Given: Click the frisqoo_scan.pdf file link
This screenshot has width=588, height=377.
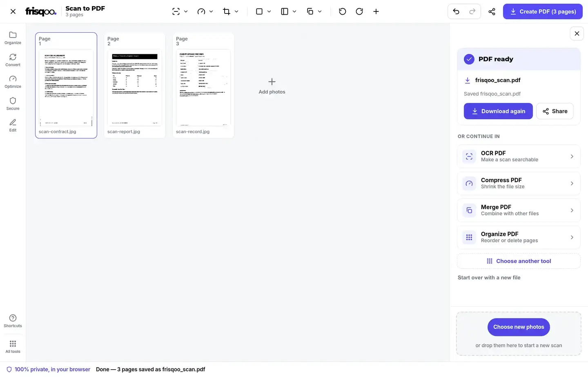Looking at the screenshot, I should (498, 80).
